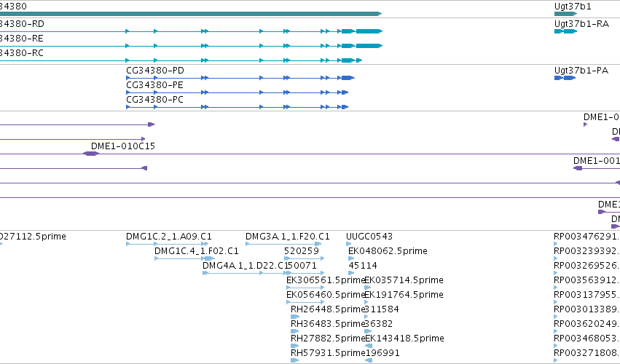Click the RP003620249 label
Viewport: 620px width, 364px height.
pyautogui.click(x=586, y=324)
